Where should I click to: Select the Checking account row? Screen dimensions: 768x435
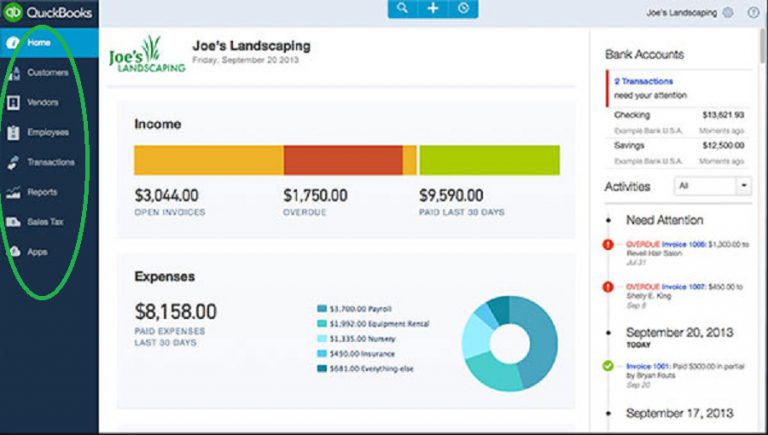[x=679, y=122]
